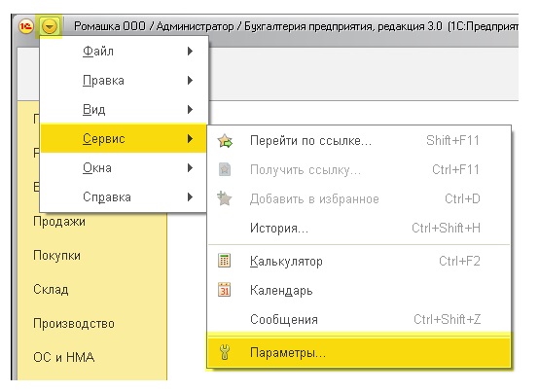Screen dimensions: 539x392
Task: Open the Окна menu
Action: tap(123, 168)
